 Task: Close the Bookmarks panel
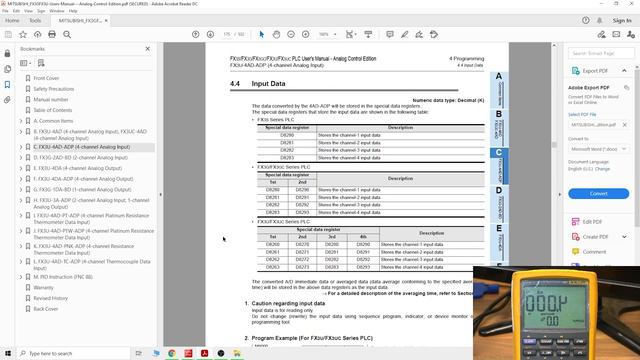(x=148, y=49)
